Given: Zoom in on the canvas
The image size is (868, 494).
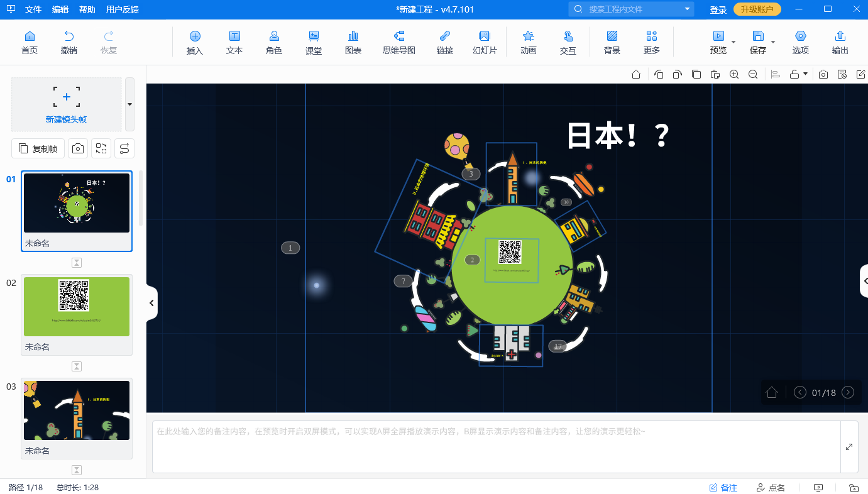Looking at the screenshot, I should click(x=734, y=74).
